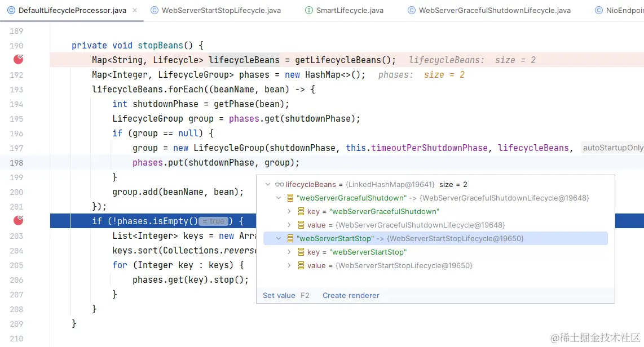
Task: Click field icon of value @19650 row
Action: pyautogui.click(x=301, y=266)
